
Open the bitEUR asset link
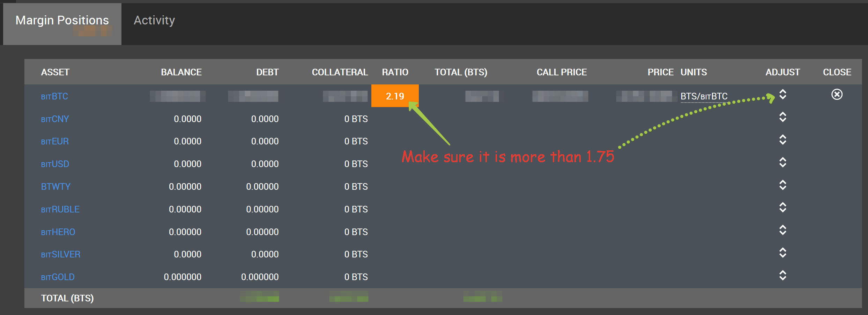point(55,142)
